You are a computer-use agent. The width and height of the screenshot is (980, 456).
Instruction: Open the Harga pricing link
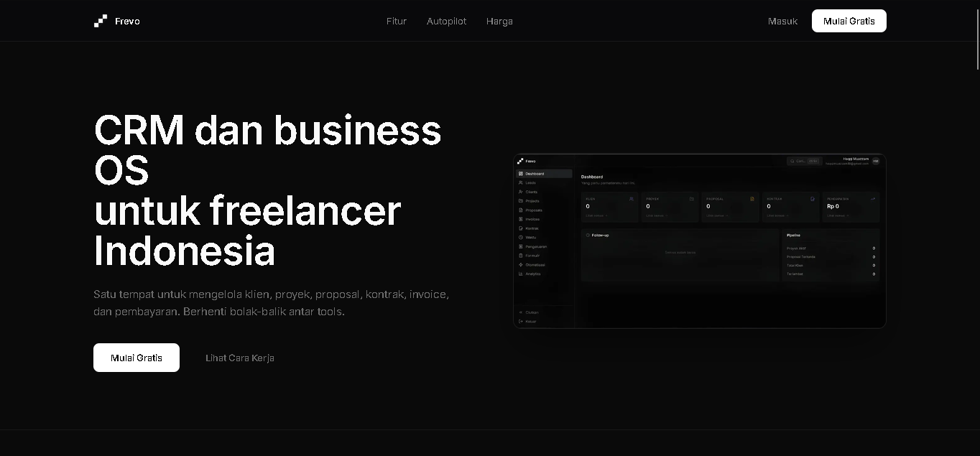click(x=499, y=21)
